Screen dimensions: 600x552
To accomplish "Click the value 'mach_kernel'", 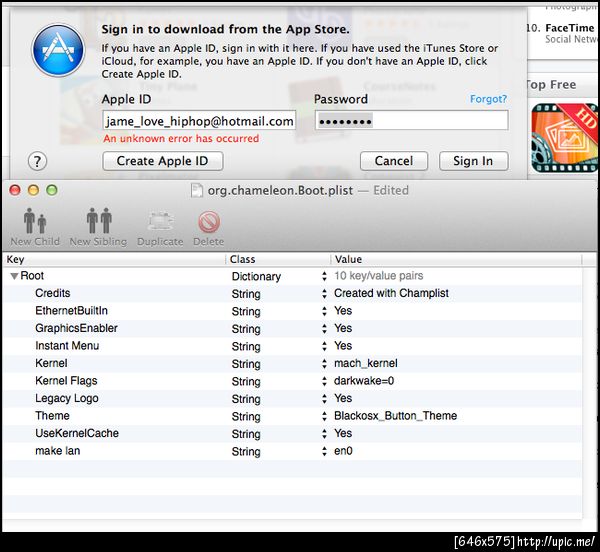I will (366, 363).
